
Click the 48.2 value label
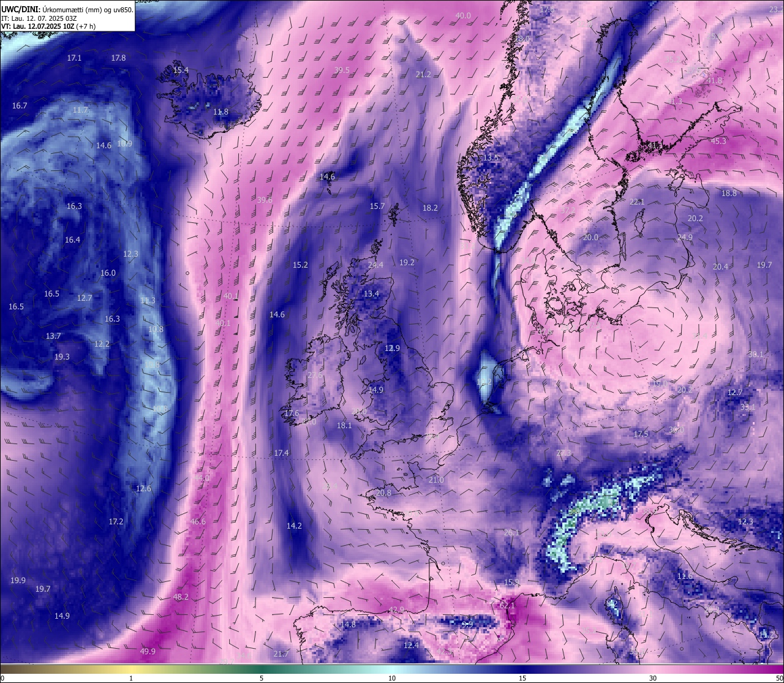click(181, 597)
